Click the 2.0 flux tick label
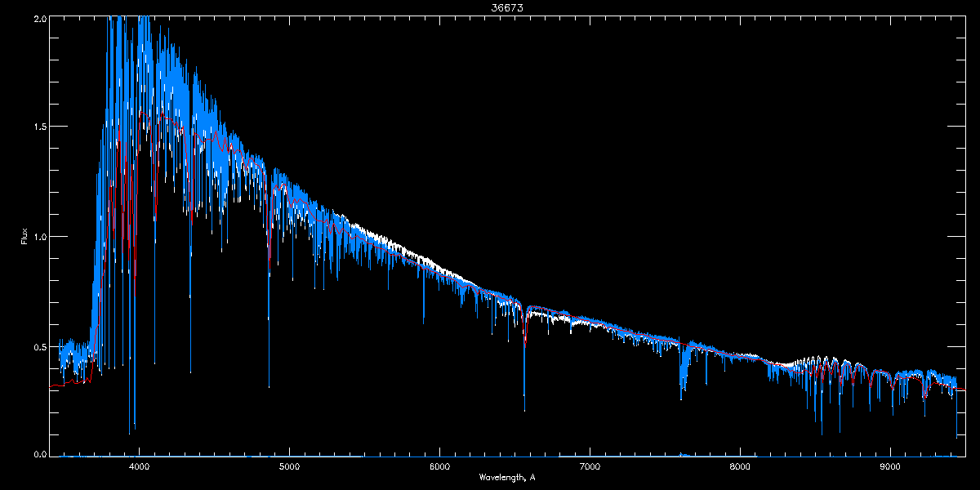 tap(38, 18)
